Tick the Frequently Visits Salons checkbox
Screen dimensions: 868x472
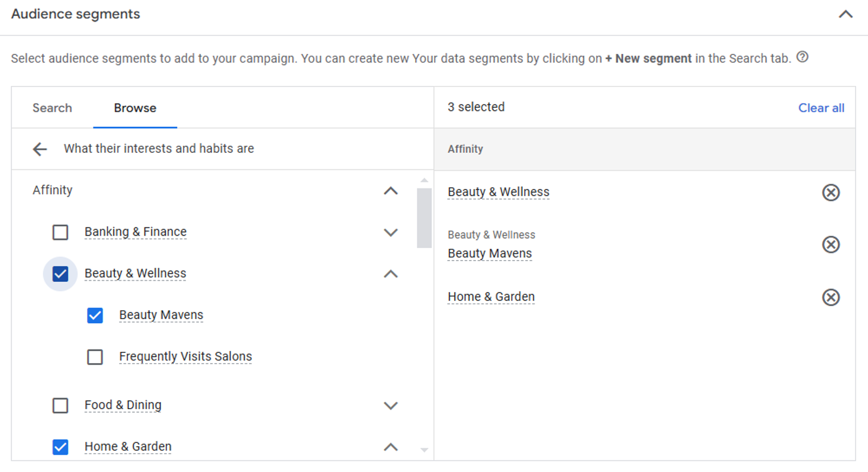click(x=95, y=357)
